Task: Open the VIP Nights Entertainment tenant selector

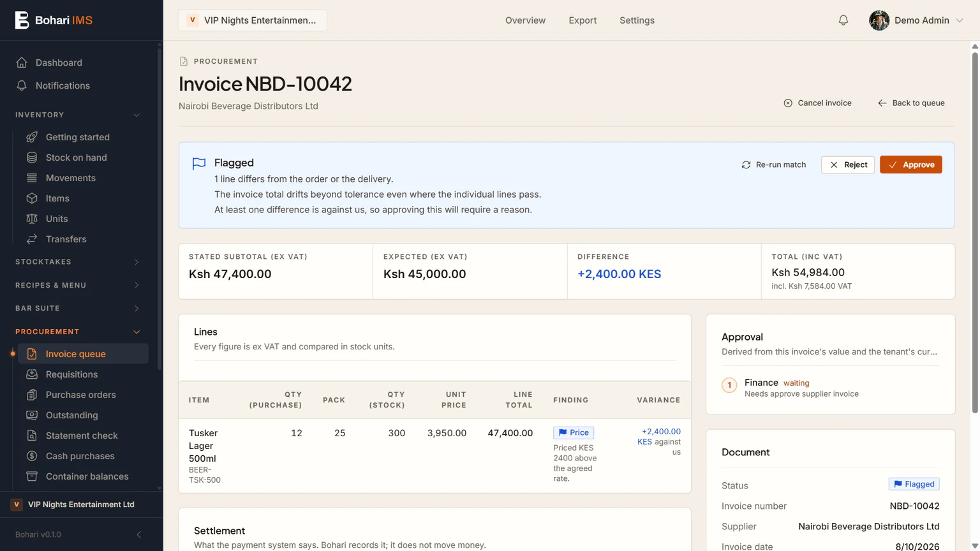Action: coord(253,20)
